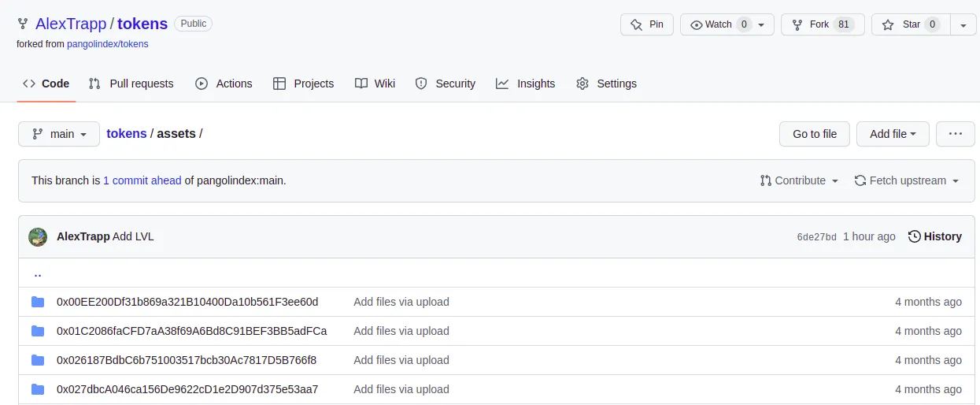The height and width of the screenshot is (405, 980).
Task: Expand the Watch dropdown arrow
Action: (x=761, y=25)
